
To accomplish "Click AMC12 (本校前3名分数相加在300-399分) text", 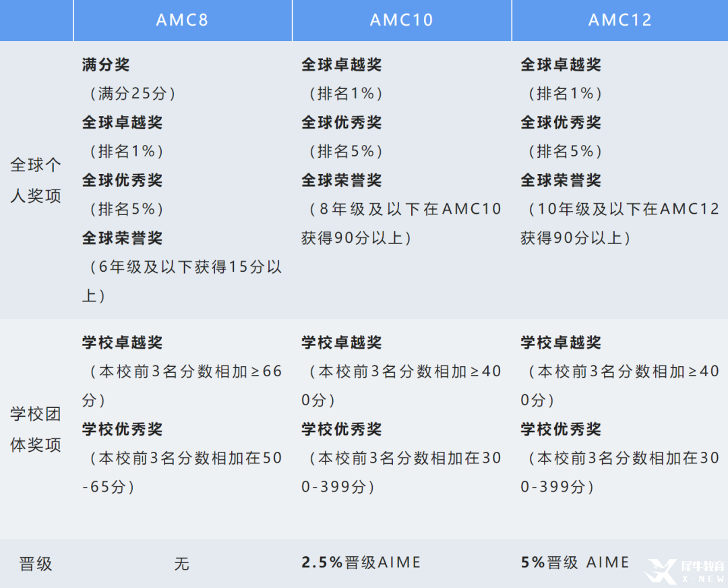I will click(620, 472).
